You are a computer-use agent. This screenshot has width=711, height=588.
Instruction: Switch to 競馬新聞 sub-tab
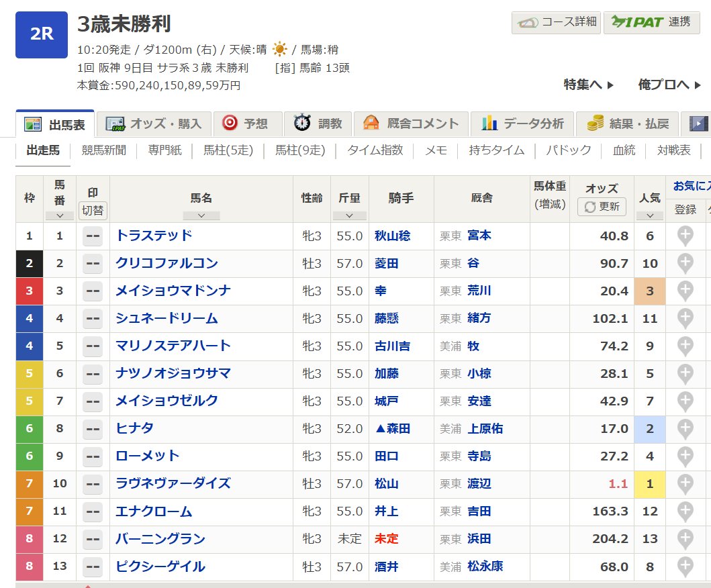tap(104, 150)
